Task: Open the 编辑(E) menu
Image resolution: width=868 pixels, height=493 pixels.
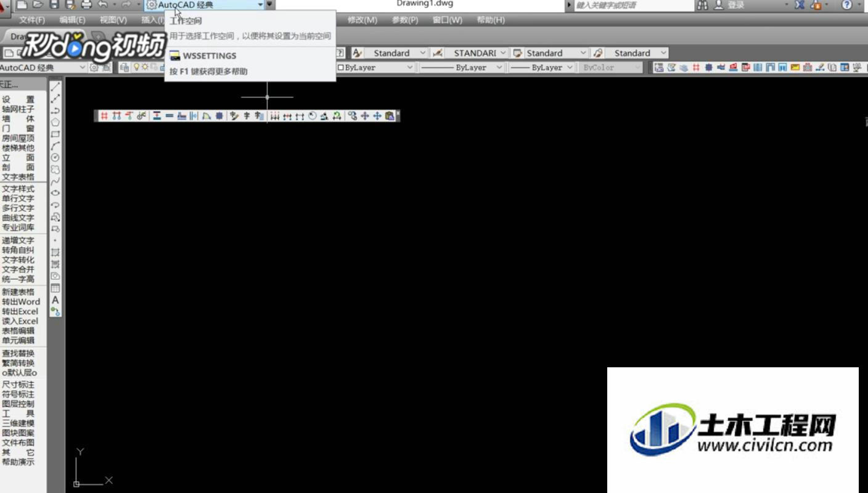Action: [x=72, y=20]
